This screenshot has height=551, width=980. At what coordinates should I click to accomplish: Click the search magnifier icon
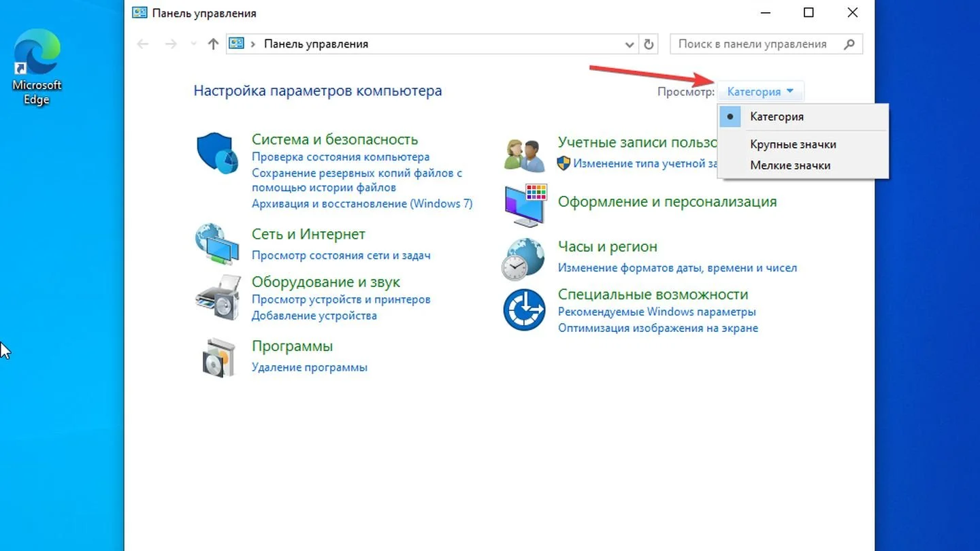(849, 44)
